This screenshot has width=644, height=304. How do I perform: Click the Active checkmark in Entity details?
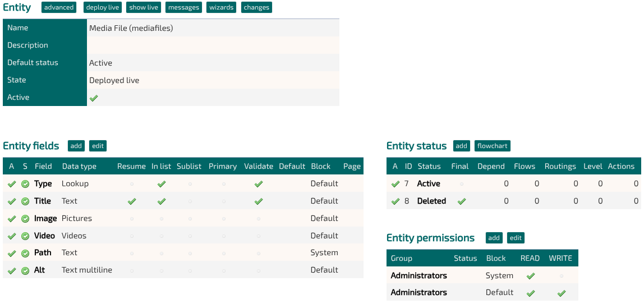tap(94, 98)
